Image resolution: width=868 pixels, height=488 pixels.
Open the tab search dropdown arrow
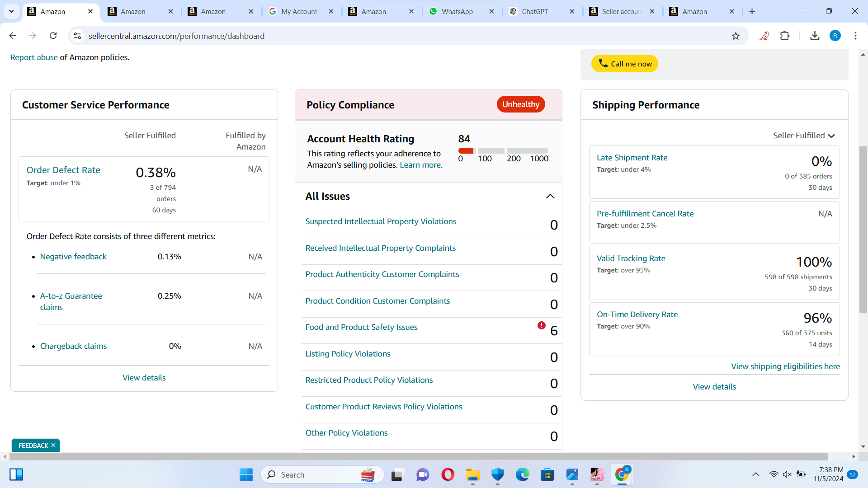[x=11, y=11]
